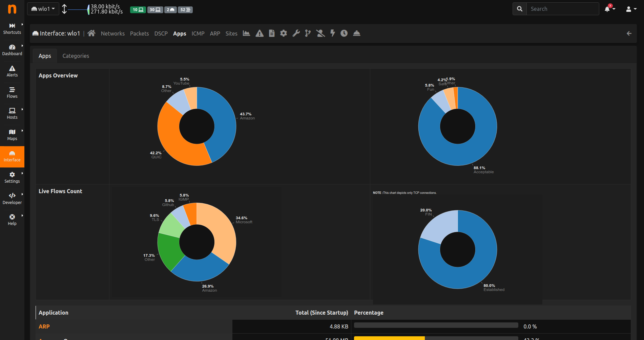Open Developer tools from the sidebar

pos(12,198)
